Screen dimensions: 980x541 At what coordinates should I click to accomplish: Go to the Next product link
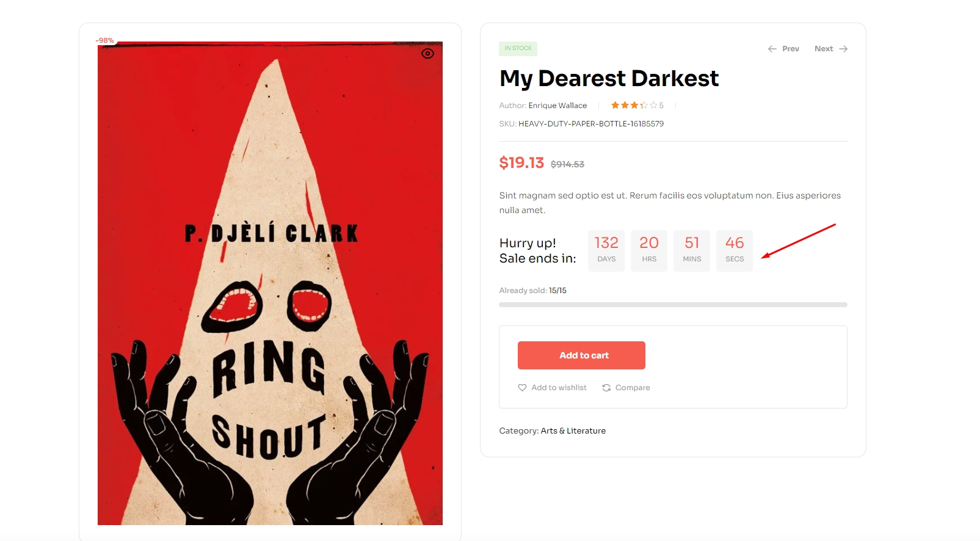824,49
